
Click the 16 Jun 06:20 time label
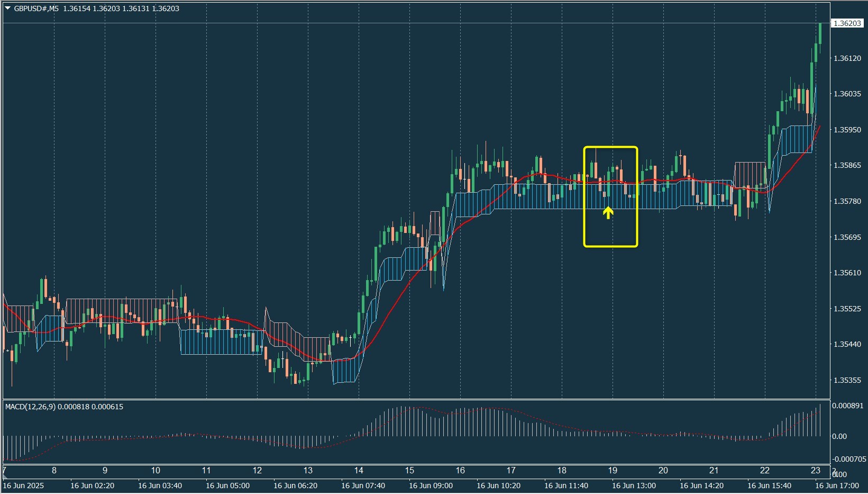coord(295,486)
